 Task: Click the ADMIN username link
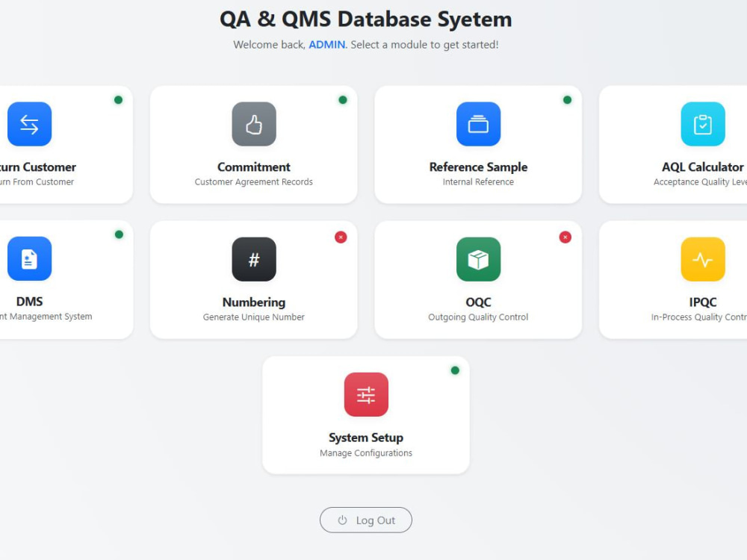(x=327, y=45)
